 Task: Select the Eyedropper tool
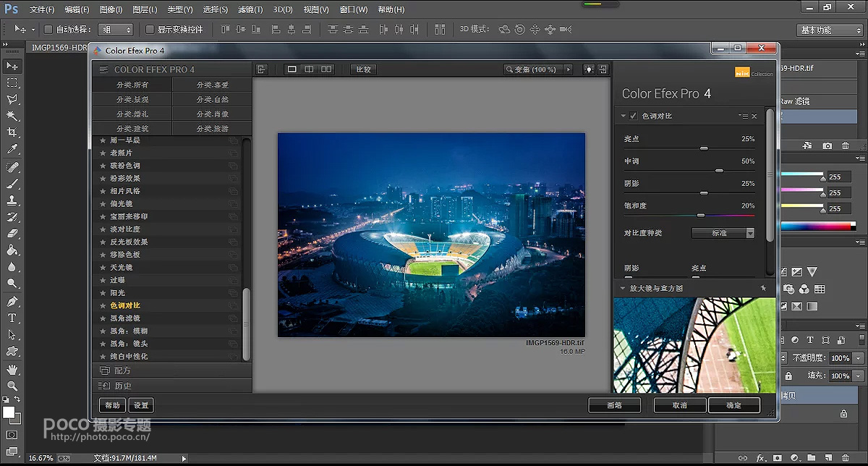tap(12, 149)
